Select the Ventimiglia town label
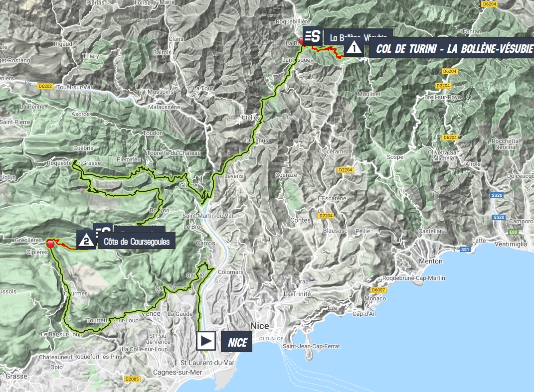Viewport: 534px width, 392px height. [x=511, y=244]
